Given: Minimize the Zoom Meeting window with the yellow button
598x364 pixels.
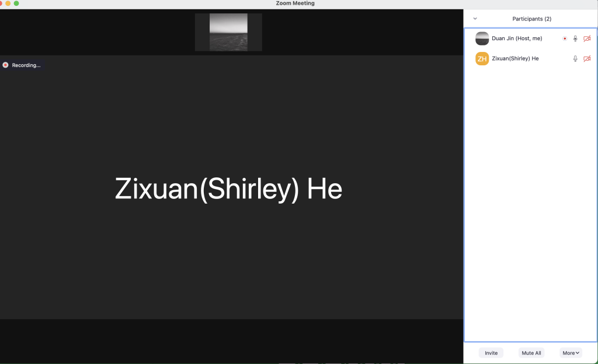Looking at the screenshot, I should 8,3.
